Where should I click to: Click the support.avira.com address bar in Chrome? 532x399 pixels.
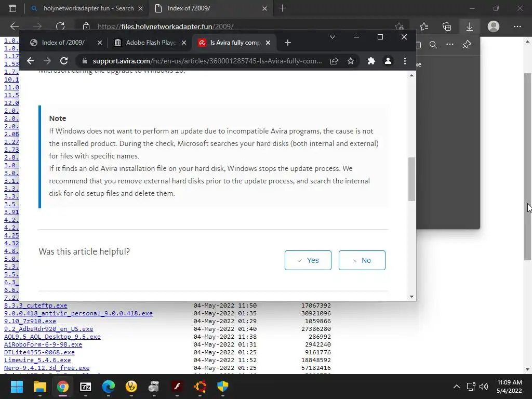(x=207, y=61)
